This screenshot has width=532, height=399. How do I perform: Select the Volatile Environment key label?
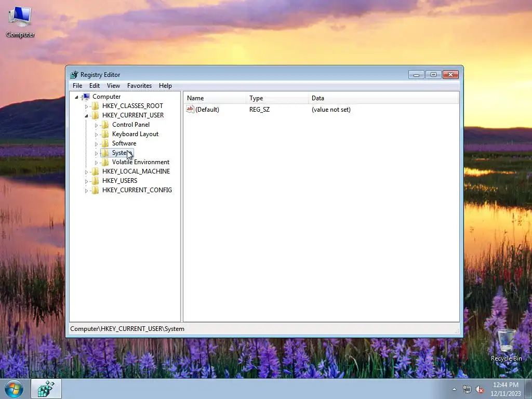[141, 162]
